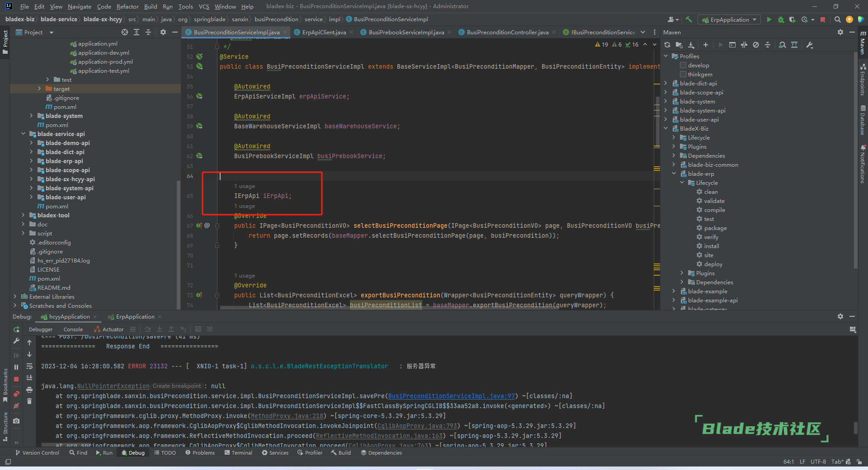Viewport: 868px width, 470px height.
Task: Run Maven package lifecycle goal
Action: pos(715,228)
